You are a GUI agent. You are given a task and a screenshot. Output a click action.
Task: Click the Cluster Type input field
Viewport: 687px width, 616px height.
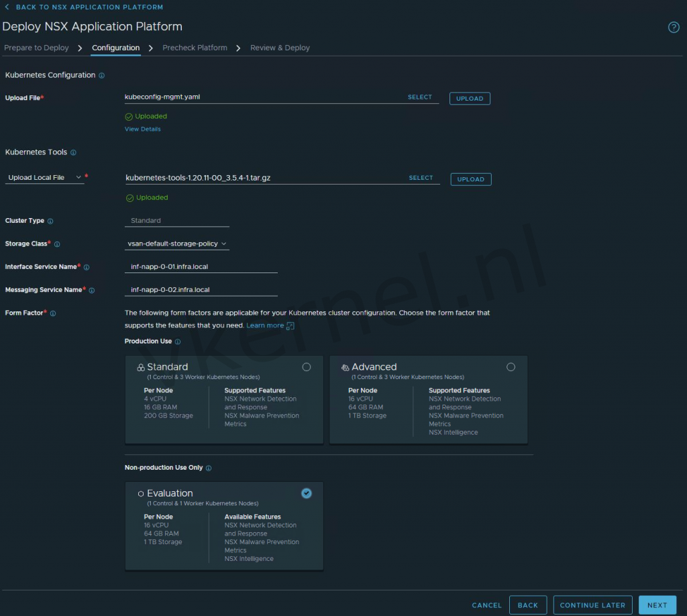(176, 220)
